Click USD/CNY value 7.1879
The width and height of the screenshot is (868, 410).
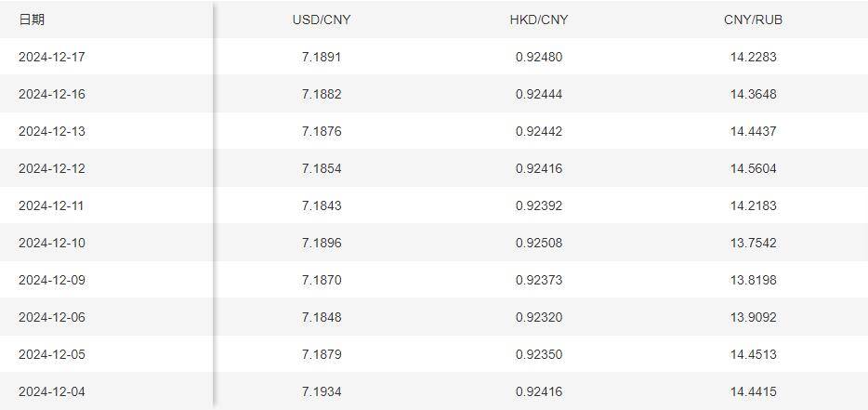pos(322,354)
